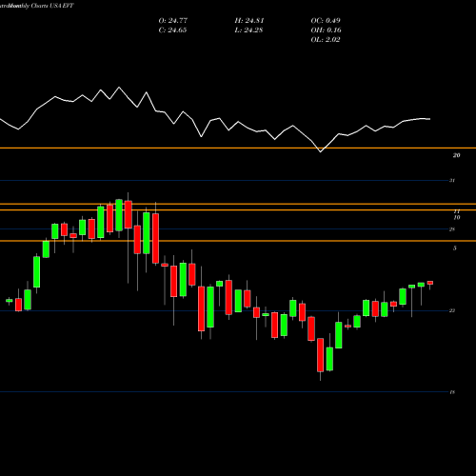
Task: Click the 28 price axis label
Action: coord(452,229)
